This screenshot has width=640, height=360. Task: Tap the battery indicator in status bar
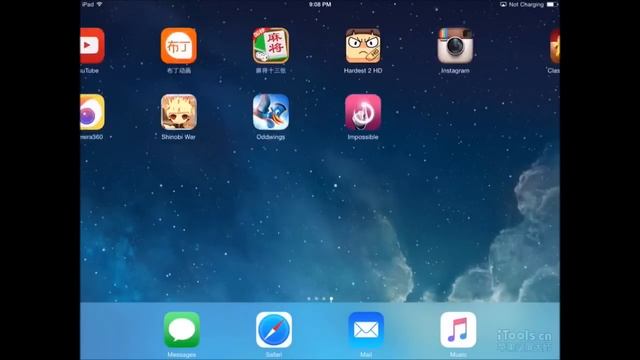pos(552,4)
